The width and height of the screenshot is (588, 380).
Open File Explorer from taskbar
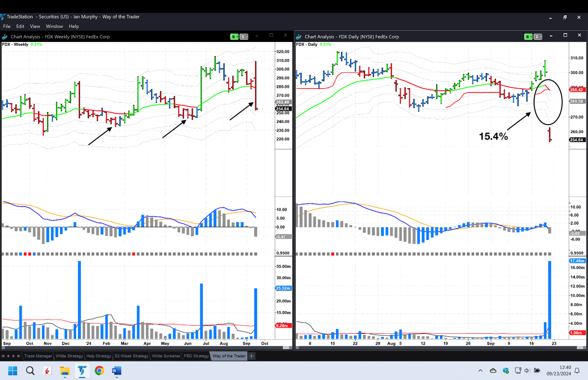65,371
